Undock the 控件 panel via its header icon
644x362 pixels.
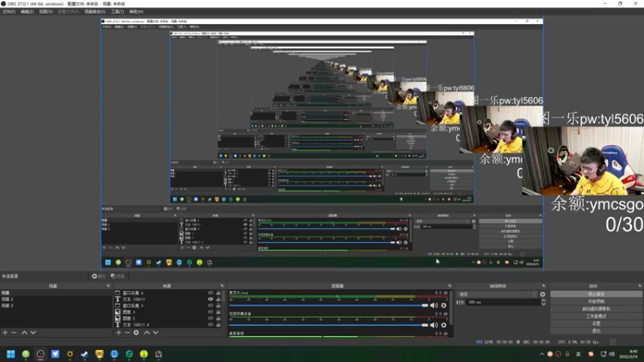click(x=640, y=286)
